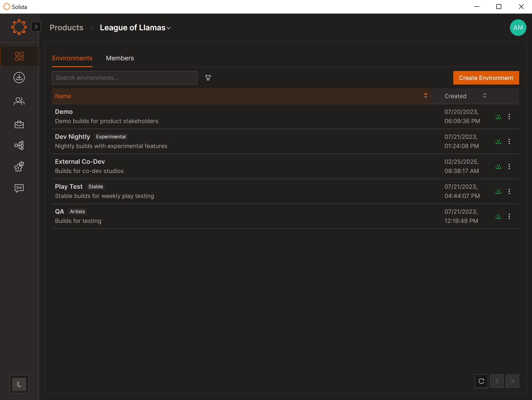Click the gears settings sidebar icon

point(19,167)
